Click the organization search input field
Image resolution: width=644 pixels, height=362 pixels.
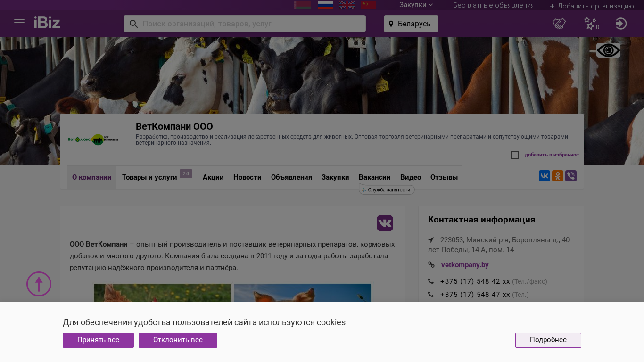tap(250, 24)
